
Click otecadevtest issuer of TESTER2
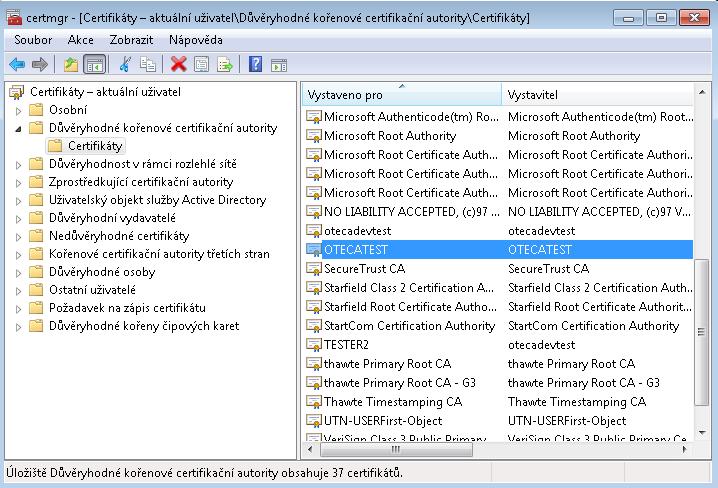pyautogui.click(x=541, y=345)
